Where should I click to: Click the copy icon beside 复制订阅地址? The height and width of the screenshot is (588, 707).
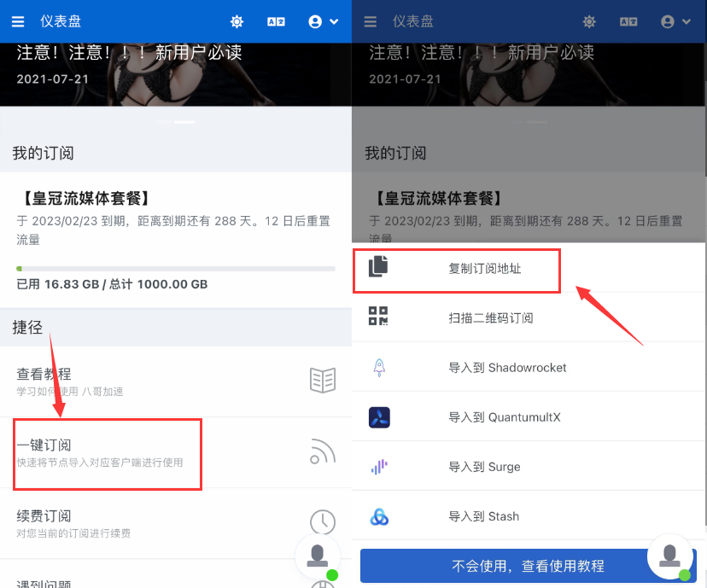pyautogui.click(x=378, y=266)
